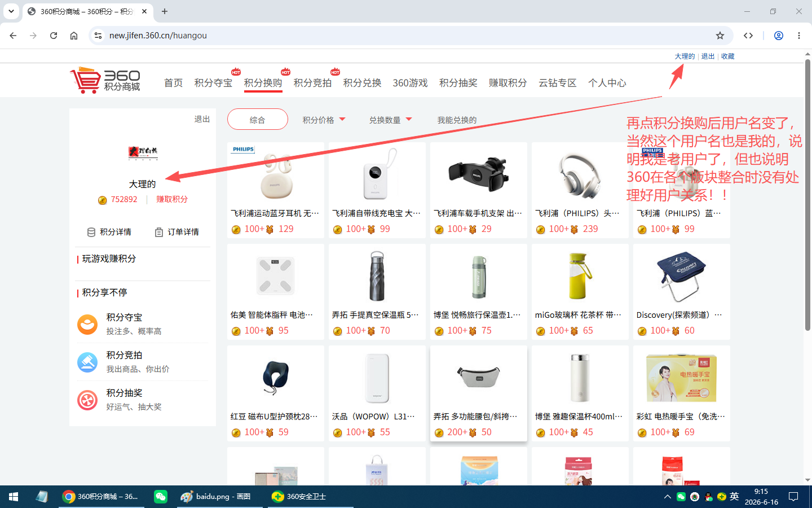Open the 360游戏 navigation item
812x508 pixels.
[411, 83]
